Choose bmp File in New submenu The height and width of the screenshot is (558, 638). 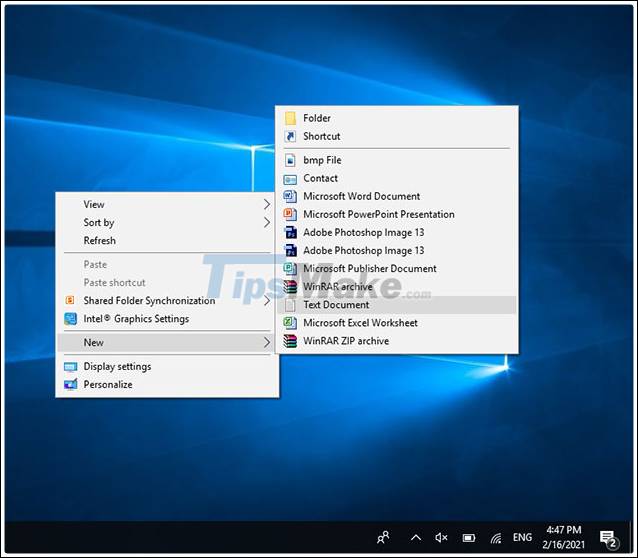pyautogui.click(x=397, y=160)
